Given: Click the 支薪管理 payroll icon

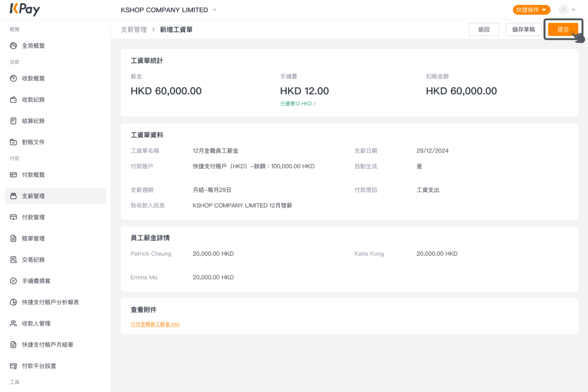Looking at the screenshot, I should [13, 196].
